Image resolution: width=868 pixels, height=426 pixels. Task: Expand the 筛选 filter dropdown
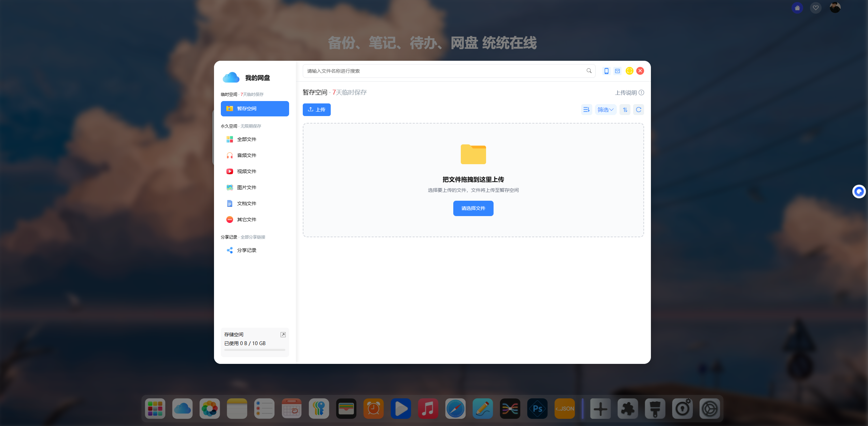[x=606, y=110]
